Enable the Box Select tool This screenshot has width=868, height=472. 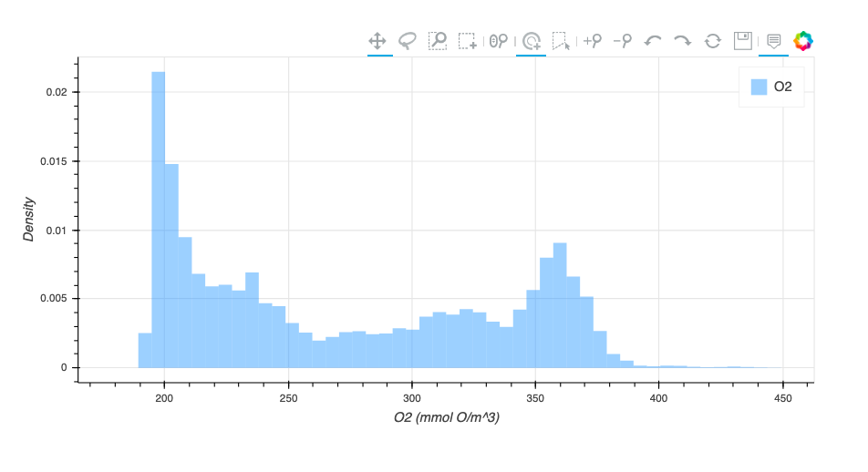[x=468, y=41]
